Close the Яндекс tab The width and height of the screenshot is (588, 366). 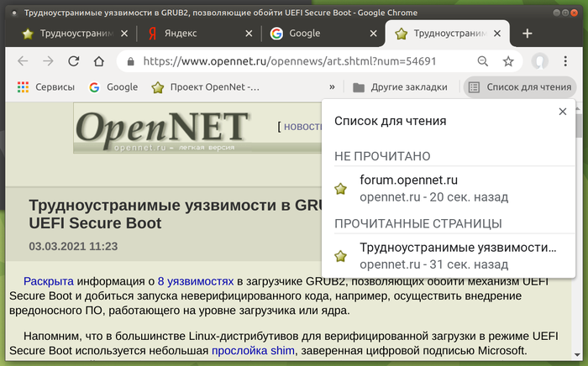coord(248,34)
